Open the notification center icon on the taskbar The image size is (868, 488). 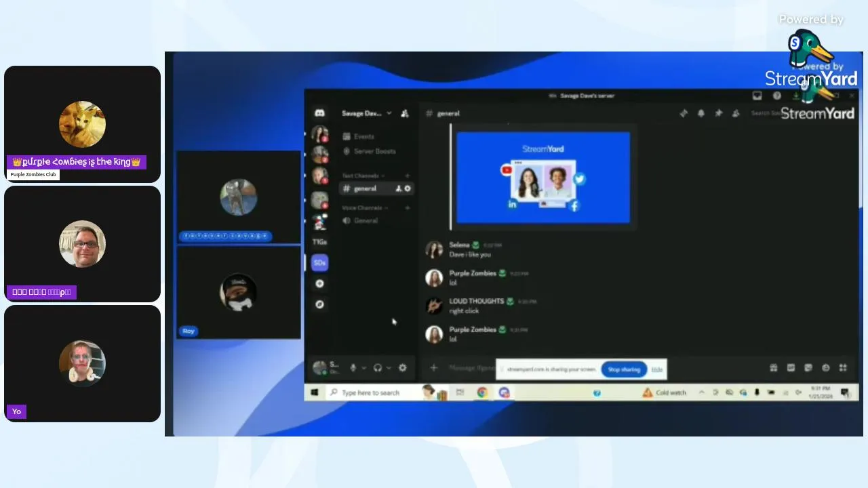tap(845, 392)
